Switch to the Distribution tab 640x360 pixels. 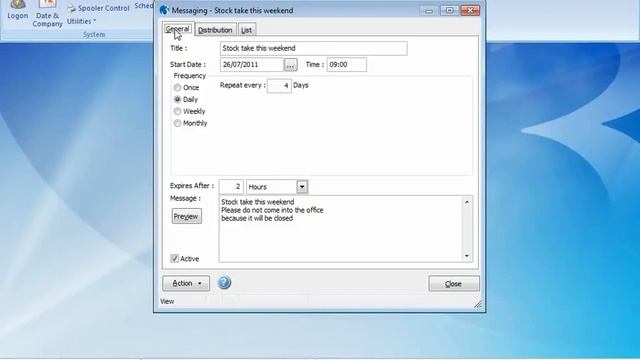point(215,30)
